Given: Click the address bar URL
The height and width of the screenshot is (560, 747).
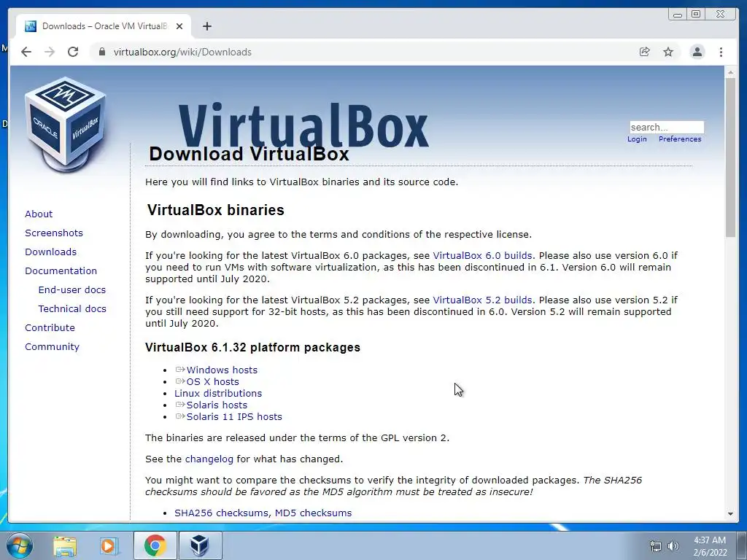Looking at the screenshot, I should [182, 52].
